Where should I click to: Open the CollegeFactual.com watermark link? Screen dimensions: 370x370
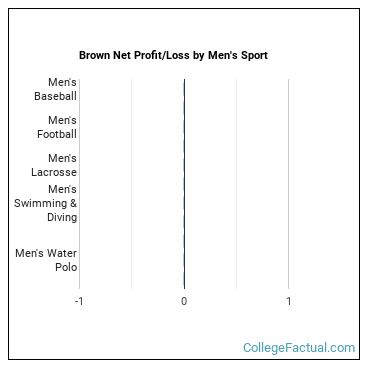click(x=299, y=348)
